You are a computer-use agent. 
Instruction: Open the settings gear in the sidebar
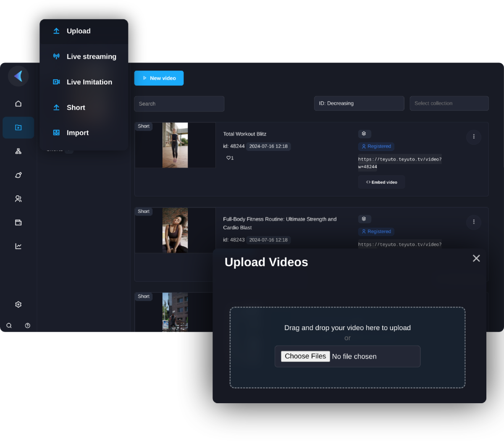(x=18, y=304)
